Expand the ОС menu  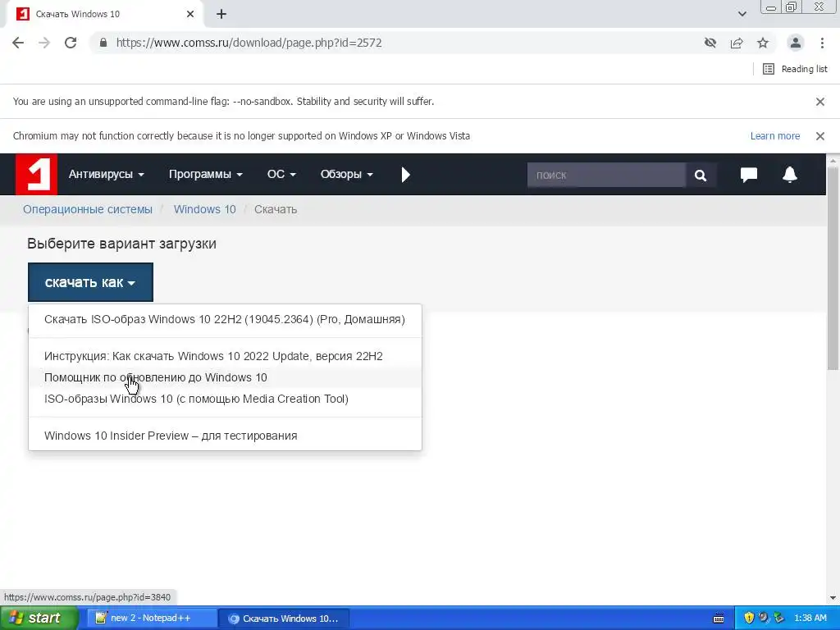[x=281, y=174]
